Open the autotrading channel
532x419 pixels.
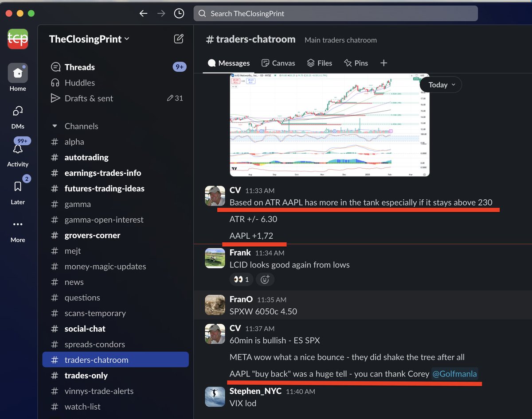pyautogui.click(x=115, y=157)
